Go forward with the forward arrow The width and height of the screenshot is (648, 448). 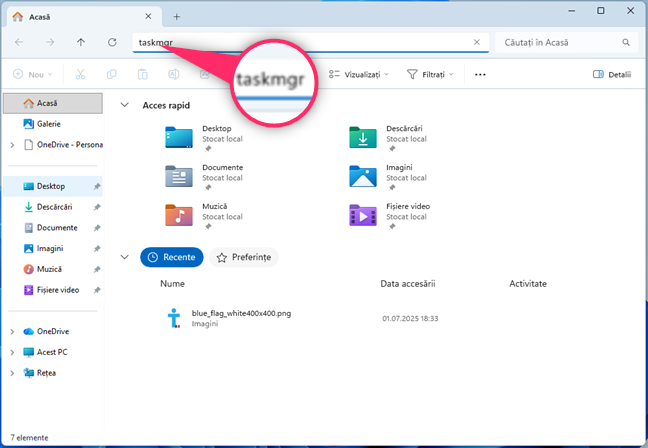[50, 42]
